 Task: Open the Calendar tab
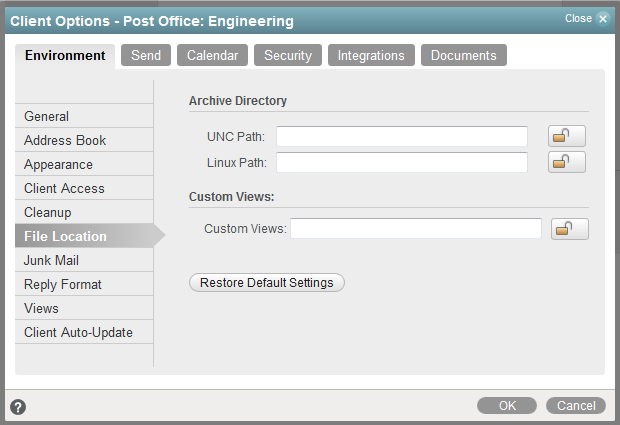click(x=212, y=56)
